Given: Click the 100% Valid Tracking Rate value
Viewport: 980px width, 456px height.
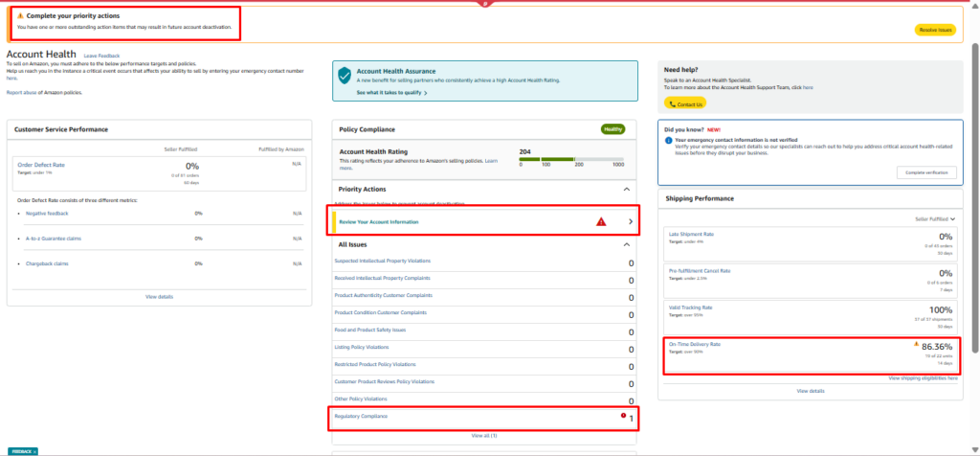Looking at the screenshot, I should tap(942, 310).
